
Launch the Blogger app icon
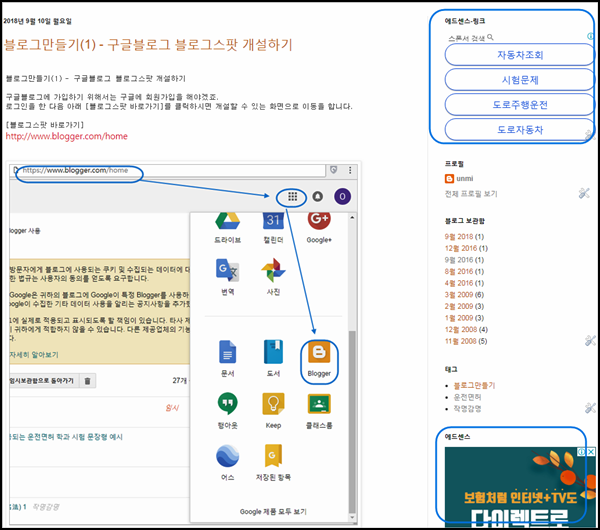click(x=319, y=352)
